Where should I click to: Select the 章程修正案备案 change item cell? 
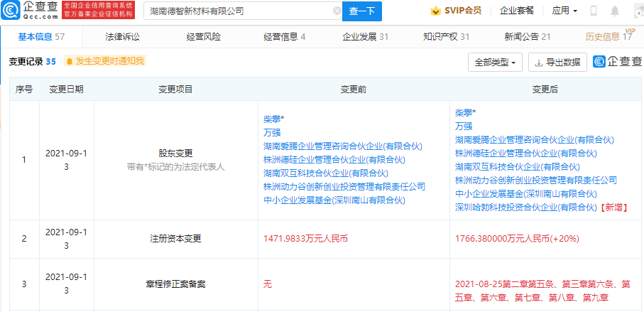pyautogui.click(x=176, y=284)
